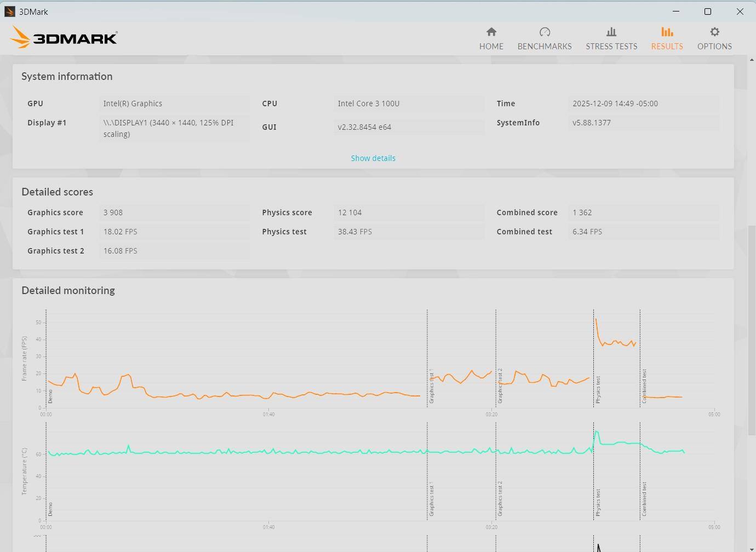This screenshot has height=552, width=756.
Task: Click the Home house icon
Action: click(491, 32)
